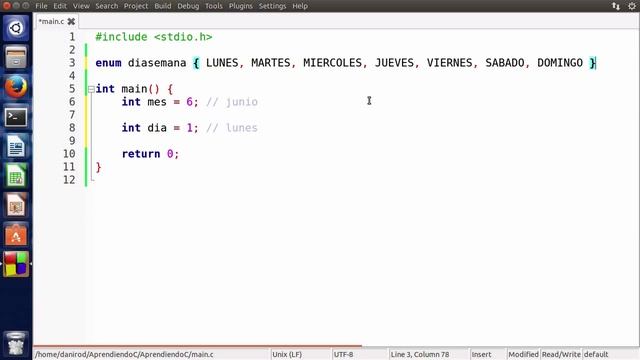Image resolution: width=640 pixels, height=360 pixels.
Task: Click the SABADO enum constant
Action: 504,63
